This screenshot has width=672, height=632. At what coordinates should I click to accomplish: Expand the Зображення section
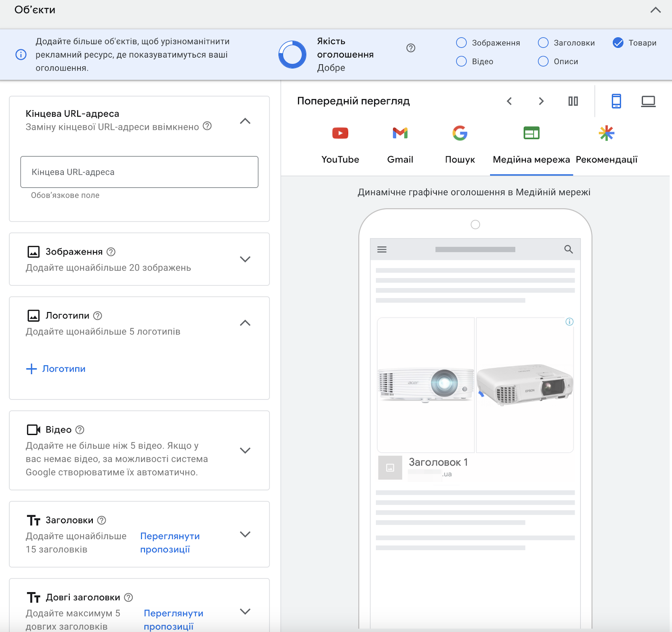pyautogui.click(x=245, y=259)
